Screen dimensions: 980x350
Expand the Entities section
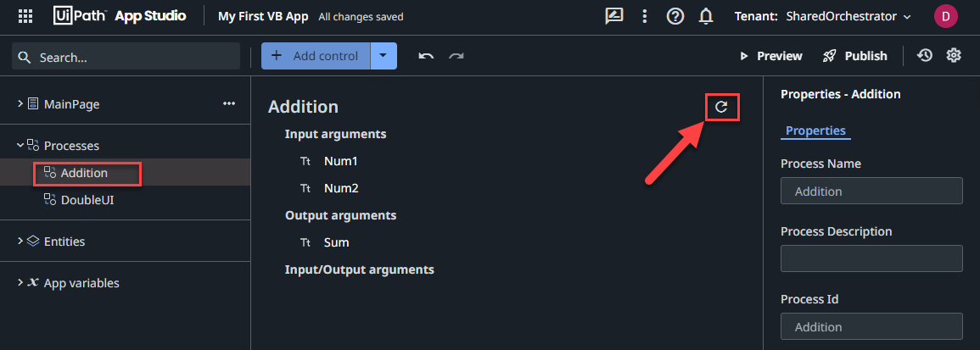click(20, 242)
